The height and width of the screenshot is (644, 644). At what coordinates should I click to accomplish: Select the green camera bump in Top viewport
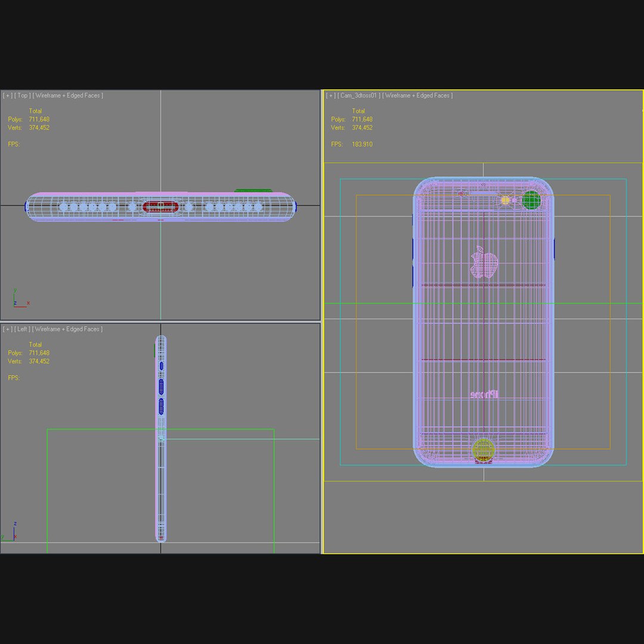pyautogui.click(x=253, y=191)
